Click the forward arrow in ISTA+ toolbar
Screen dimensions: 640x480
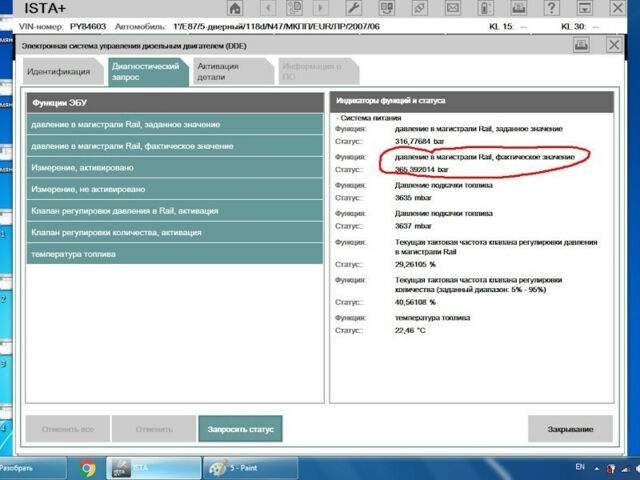320,8
